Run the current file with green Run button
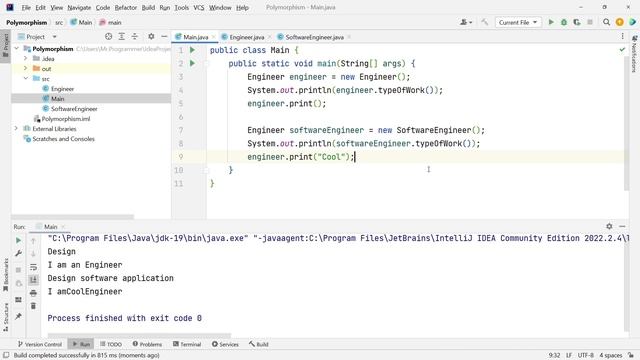 tap(551, 22)
